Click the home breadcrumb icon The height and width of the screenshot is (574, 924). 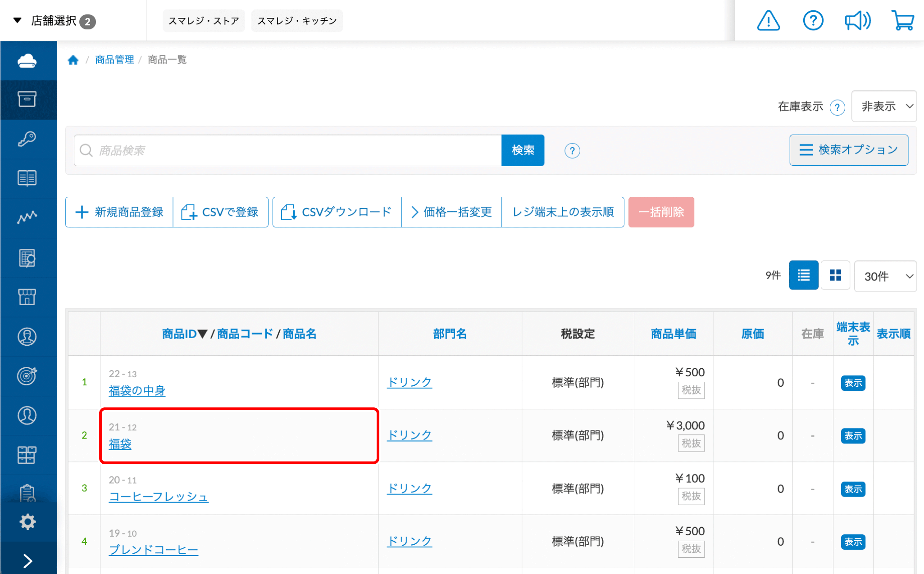[73, 60]
